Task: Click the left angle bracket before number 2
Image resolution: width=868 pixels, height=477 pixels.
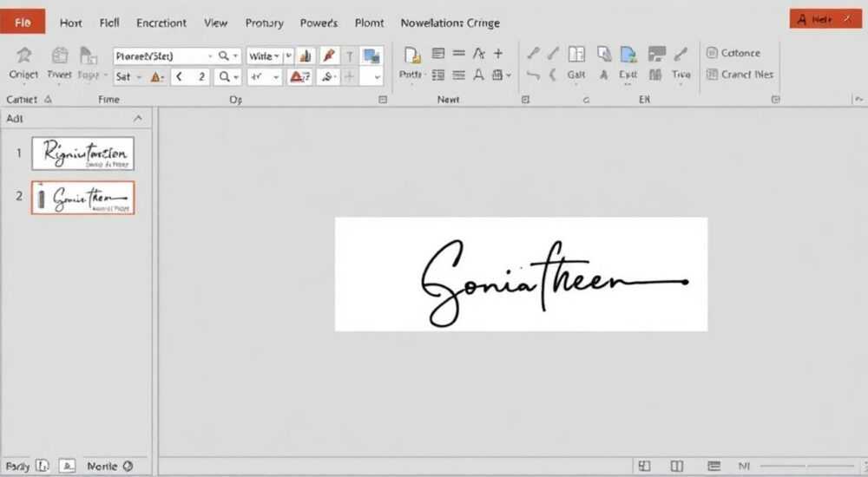Action: (x=179, y=77)
